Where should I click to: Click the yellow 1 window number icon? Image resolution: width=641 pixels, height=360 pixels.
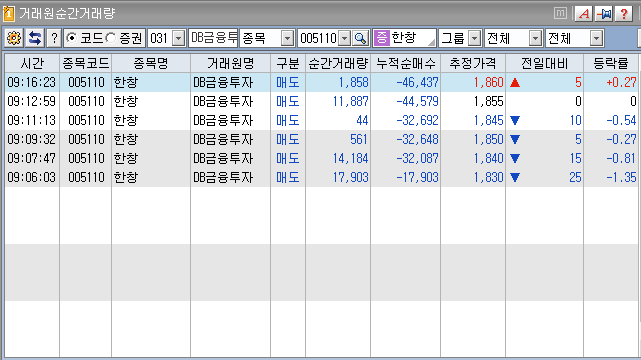(8, 13)
